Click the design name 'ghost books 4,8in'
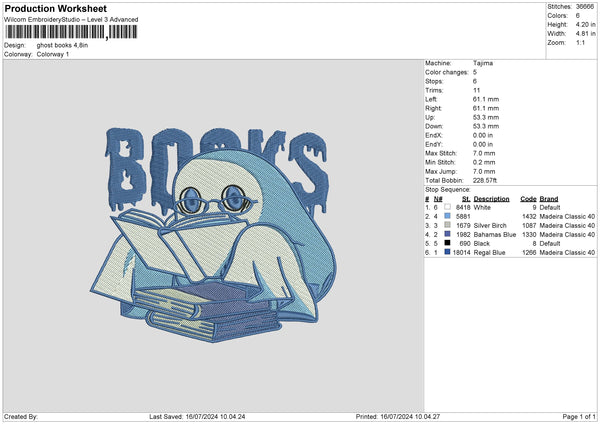 pyautogui.click(x=62, y=45)
